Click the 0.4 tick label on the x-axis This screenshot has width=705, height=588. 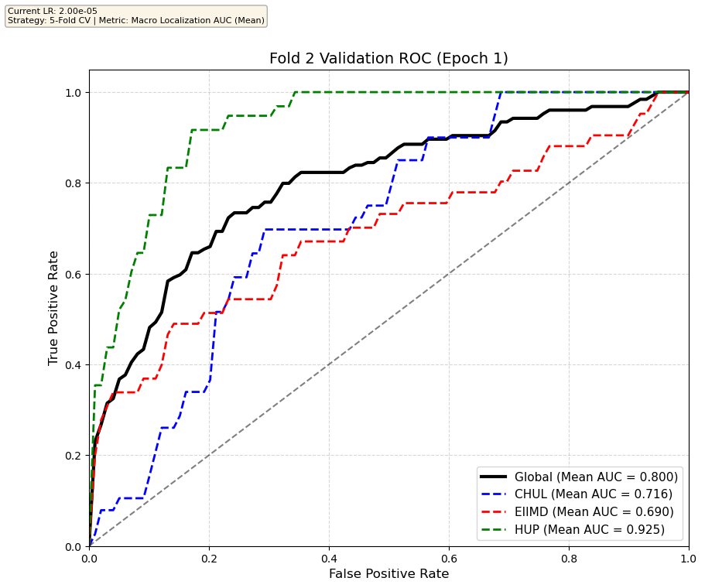(329, 557)
